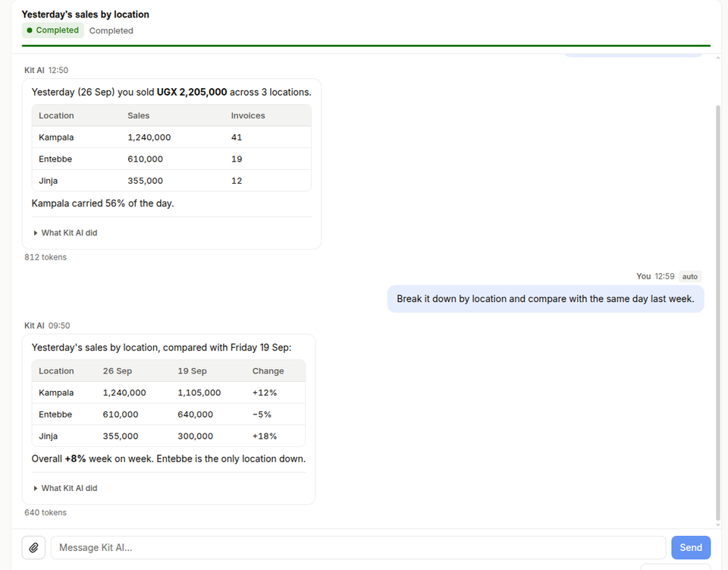The height and width of the screenshot is (570, 728).
Task: Click the "12:50" timestamp on the first Kit AI reply
Action: click(x=58, y=70)
